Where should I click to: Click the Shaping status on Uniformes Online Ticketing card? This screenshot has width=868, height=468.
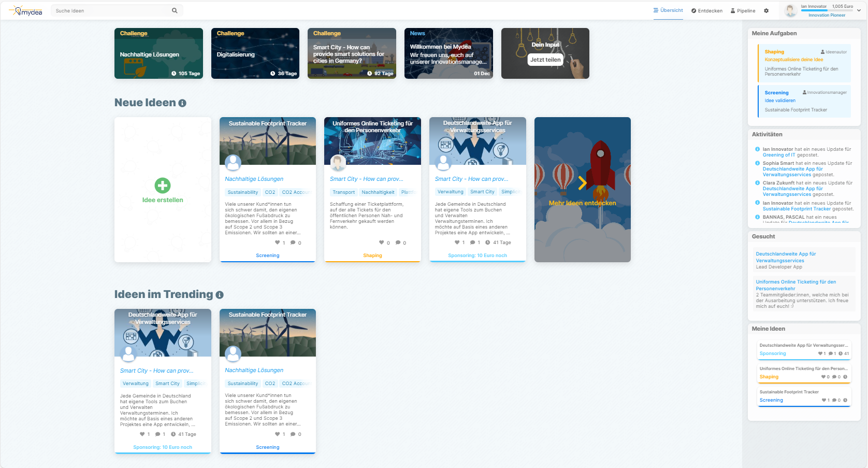(x=372, y=256)
